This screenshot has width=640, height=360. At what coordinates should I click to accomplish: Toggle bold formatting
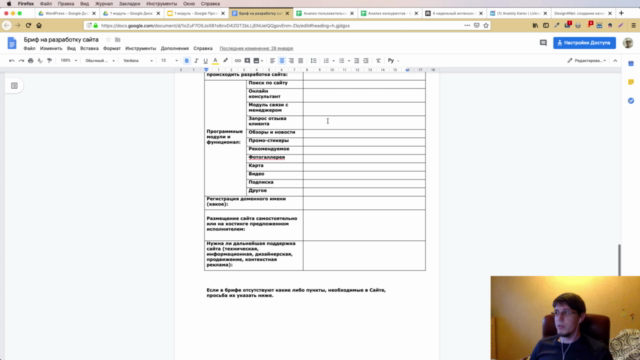(187, 61)
